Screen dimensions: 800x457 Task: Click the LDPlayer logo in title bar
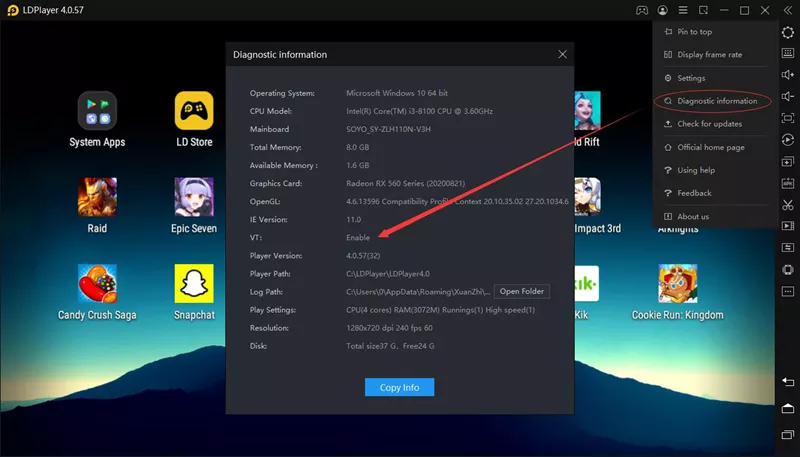tap(13, 10)
